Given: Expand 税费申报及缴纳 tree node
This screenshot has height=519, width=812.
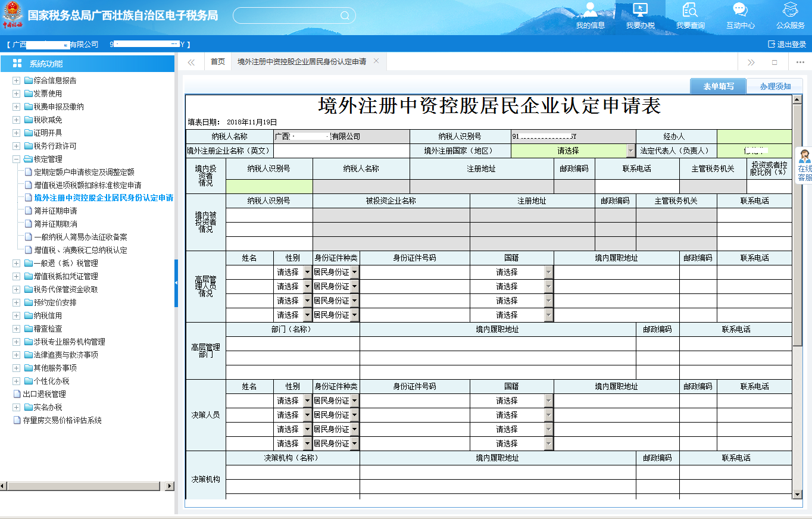Looking at the screenshot, I should pos(17,107).
